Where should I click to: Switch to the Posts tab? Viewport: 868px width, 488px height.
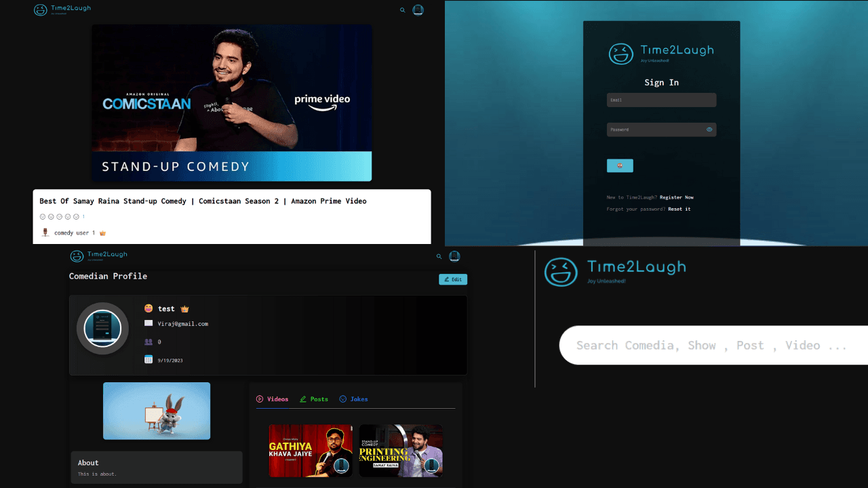pyautogui.click(x=314, y=399)
